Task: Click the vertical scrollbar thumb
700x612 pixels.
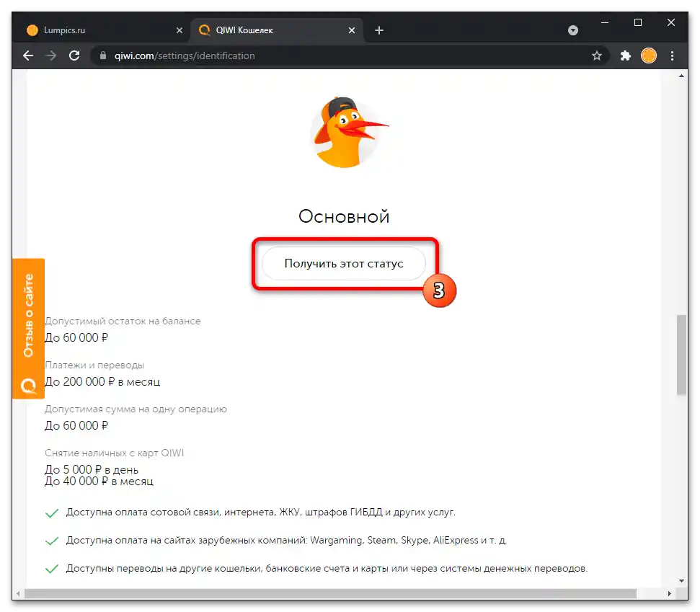Action: point(681,355)
